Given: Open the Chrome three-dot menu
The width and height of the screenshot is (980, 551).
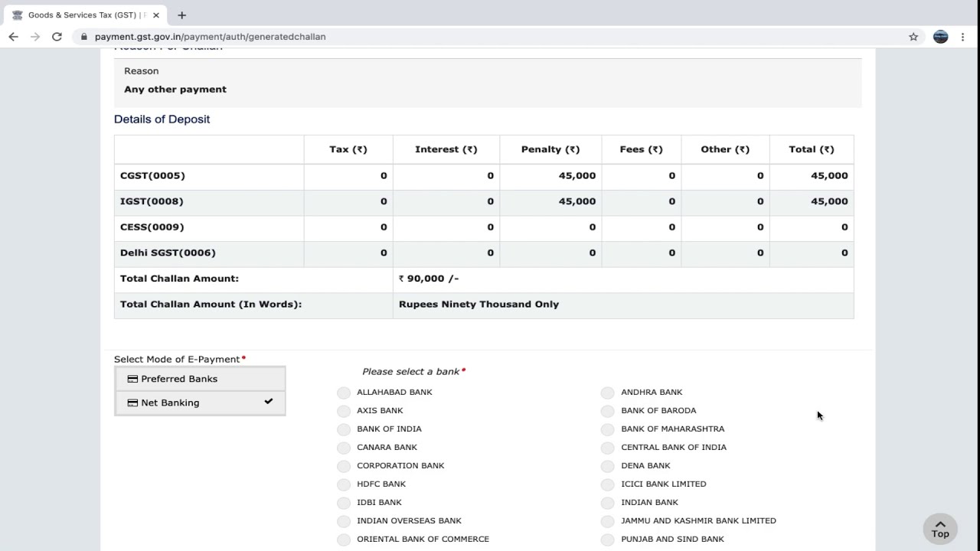Looking at the screenshot, I should (963, 37).
